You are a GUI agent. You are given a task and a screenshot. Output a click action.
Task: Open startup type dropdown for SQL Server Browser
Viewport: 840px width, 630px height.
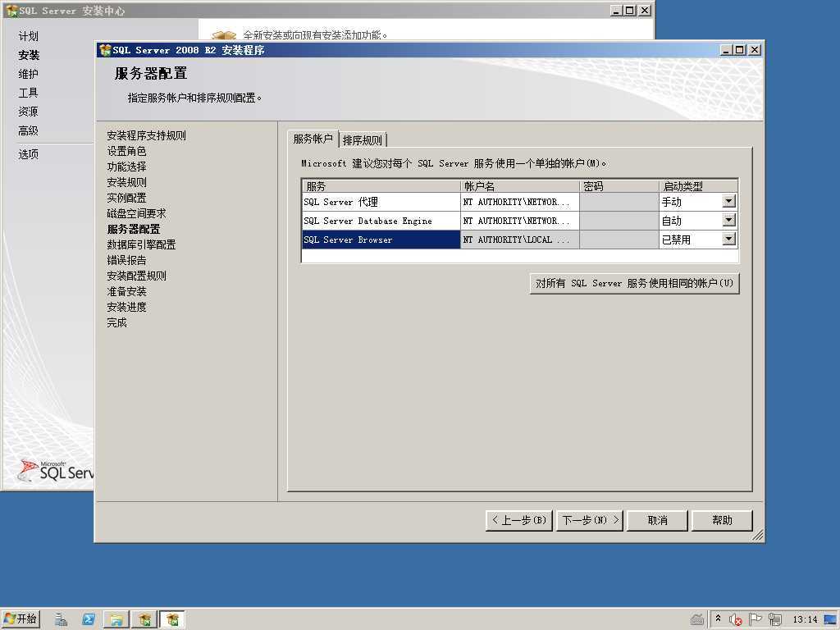(x=728, y=239)
